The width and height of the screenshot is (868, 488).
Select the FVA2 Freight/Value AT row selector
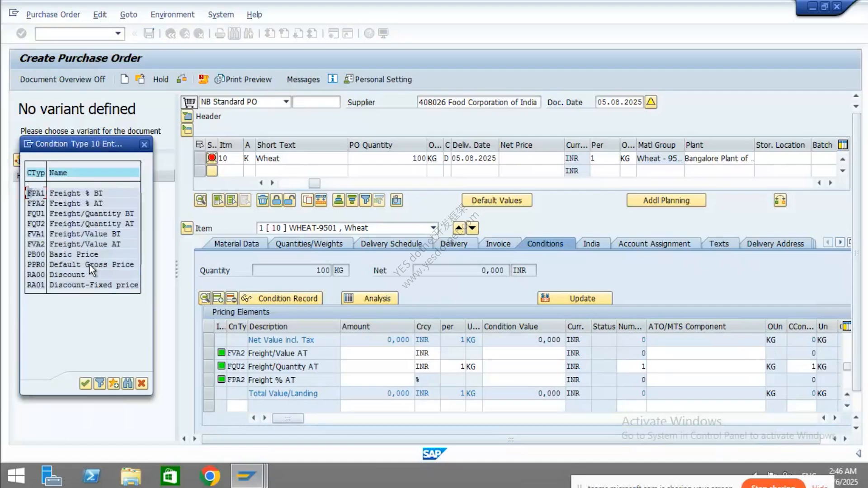208,353
